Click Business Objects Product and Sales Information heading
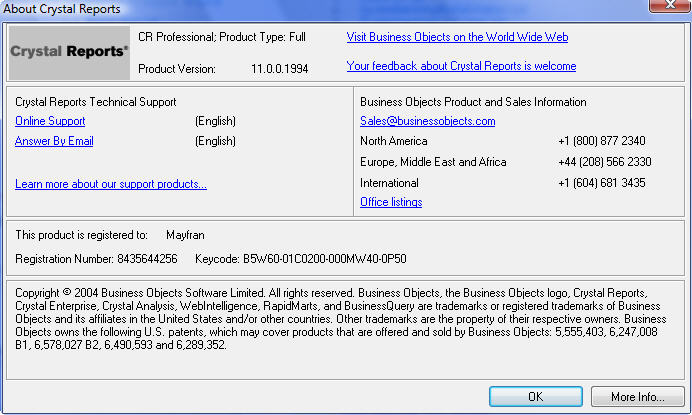 click(473, 102)
